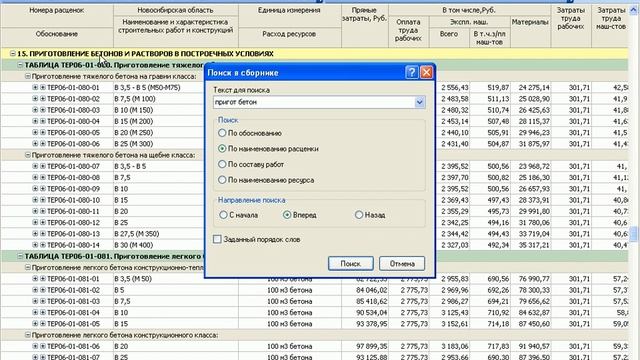
Task: Click the value 714,18 in row ТЕР06-01-081-05
Action: tap(498, 324)
